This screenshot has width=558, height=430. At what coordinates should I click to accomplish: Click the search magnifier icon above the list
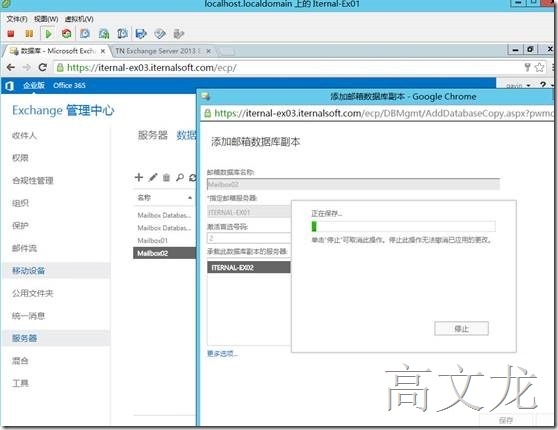(x=180, y=177)
